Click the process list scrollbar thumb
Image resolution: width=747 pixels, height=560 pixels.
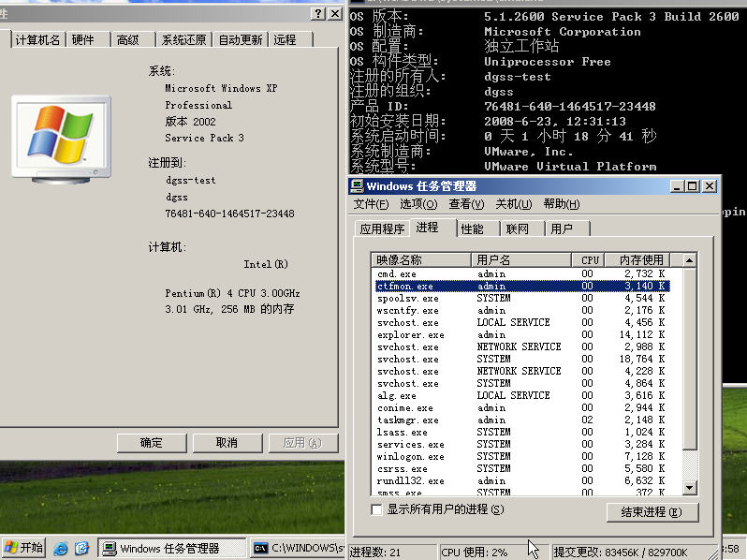tap(689, 358)
